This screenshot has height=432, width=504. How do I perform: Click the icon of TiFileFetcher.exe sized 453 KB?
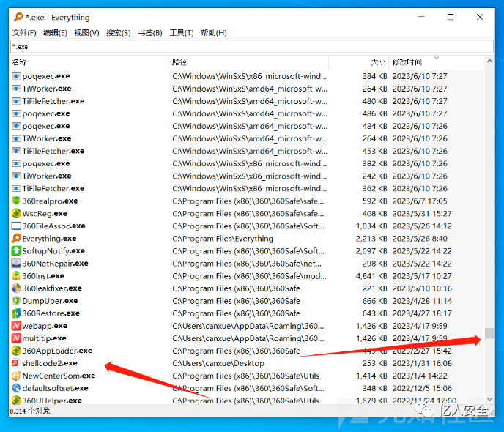tap(16, 151)
